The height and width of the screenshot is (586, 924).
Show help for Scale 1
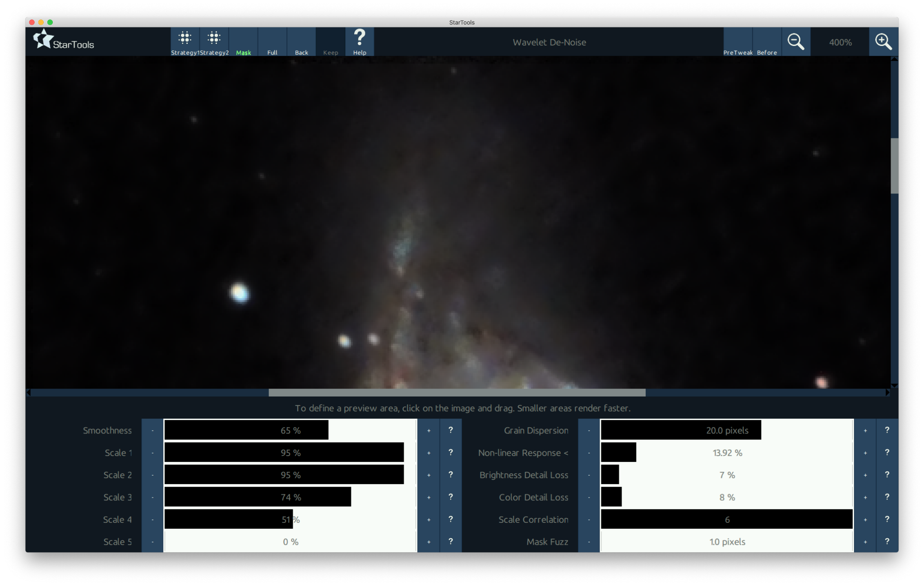tap(451, 452)
